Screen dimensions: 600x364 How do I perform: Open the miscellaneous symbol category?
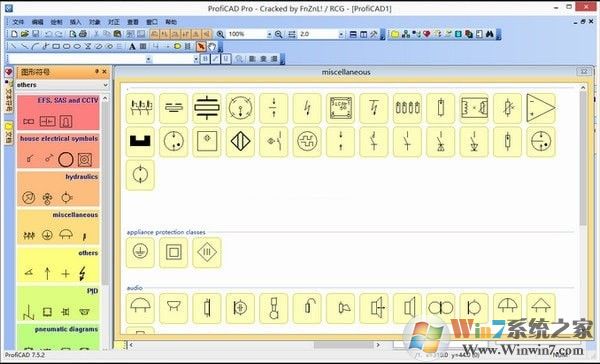tap(58, 227)
